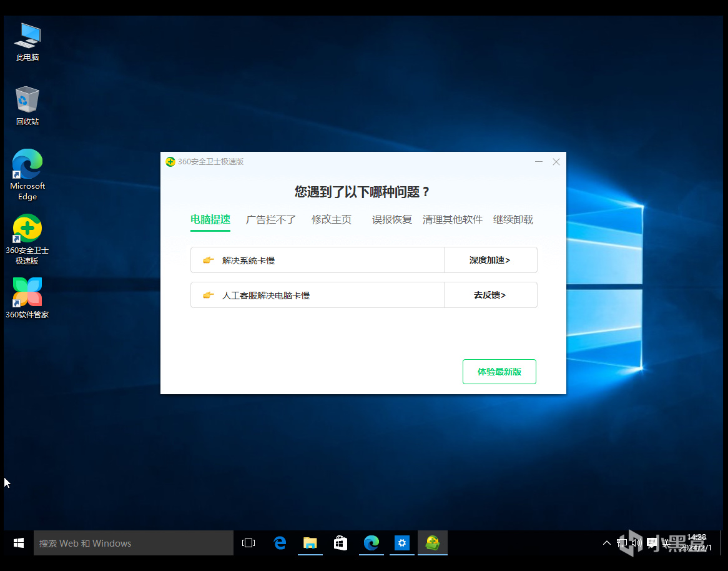Open File Explorer from the taskbar
Screen dimensions: 728x571
tap(310, 543)
